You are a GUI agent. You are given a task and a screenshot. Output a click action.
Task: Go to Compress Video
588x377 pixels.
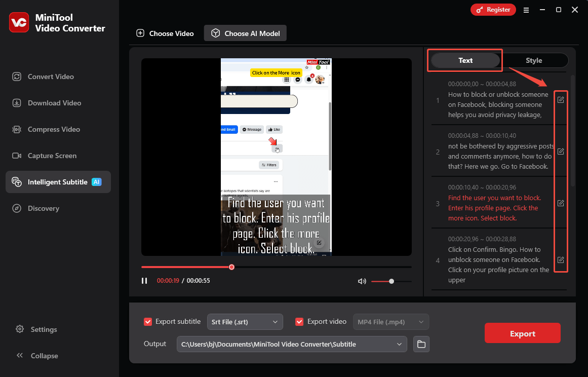tap(46, 129)
